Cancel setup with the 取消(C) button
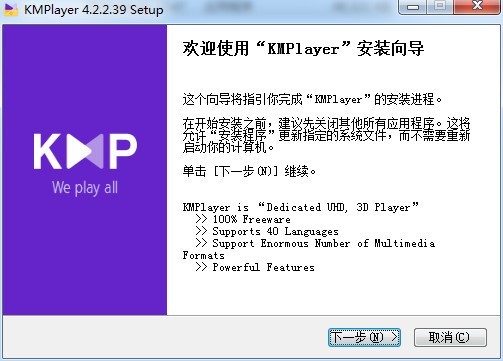This screenshot has width=503, height=361. (x=450, y=337)
